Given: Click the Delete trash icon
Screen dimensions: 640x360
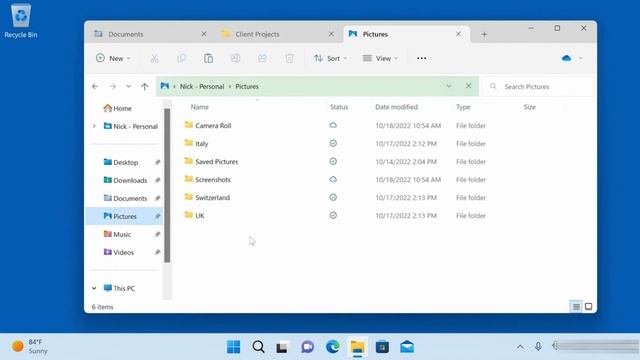Looking at the screenshot, I should coord(289,58).
